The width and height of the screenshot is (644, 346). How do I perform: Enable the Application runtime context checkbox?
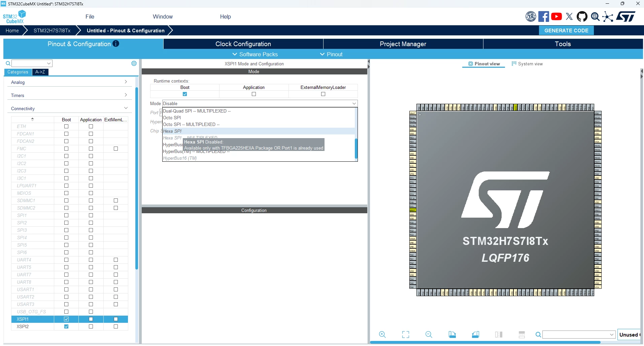pos(254,94)
